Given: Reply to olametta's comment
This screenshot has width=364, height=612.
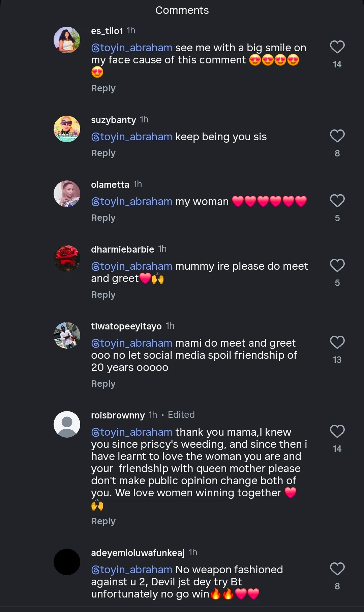Looking at the screenshot, I should pos(103,218).
